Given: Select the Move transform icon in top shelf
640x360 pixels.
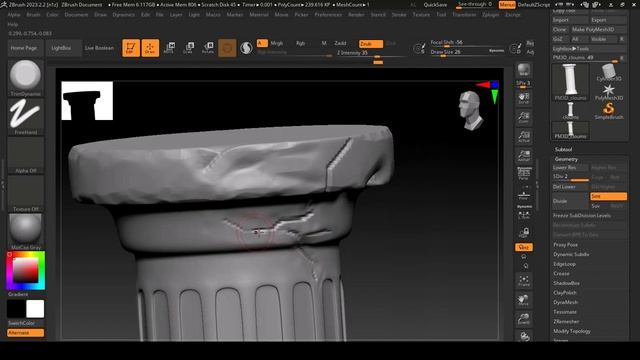Looking at the screenshot, I should click(x=169, y=48).
